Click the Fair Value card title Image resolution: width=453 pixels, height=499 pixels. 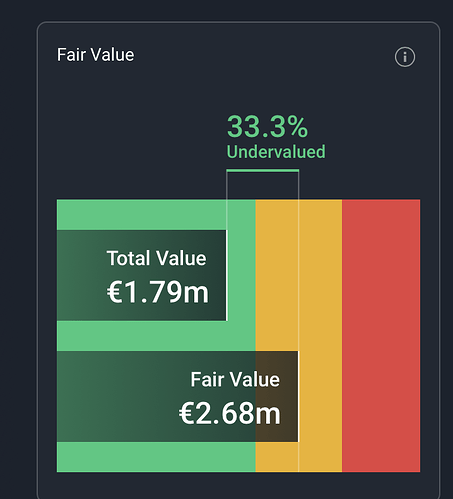[x=96, y=55]
